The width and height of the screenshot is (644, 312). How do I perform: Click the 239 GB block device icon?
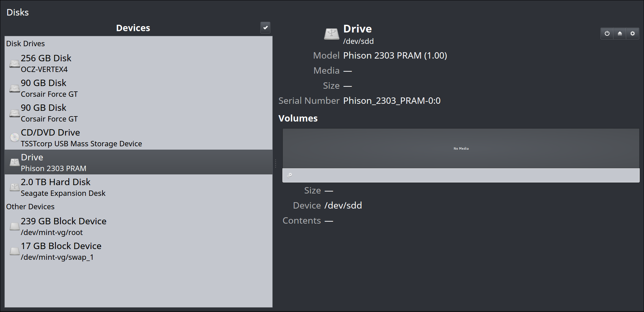(x=14, y=226)
